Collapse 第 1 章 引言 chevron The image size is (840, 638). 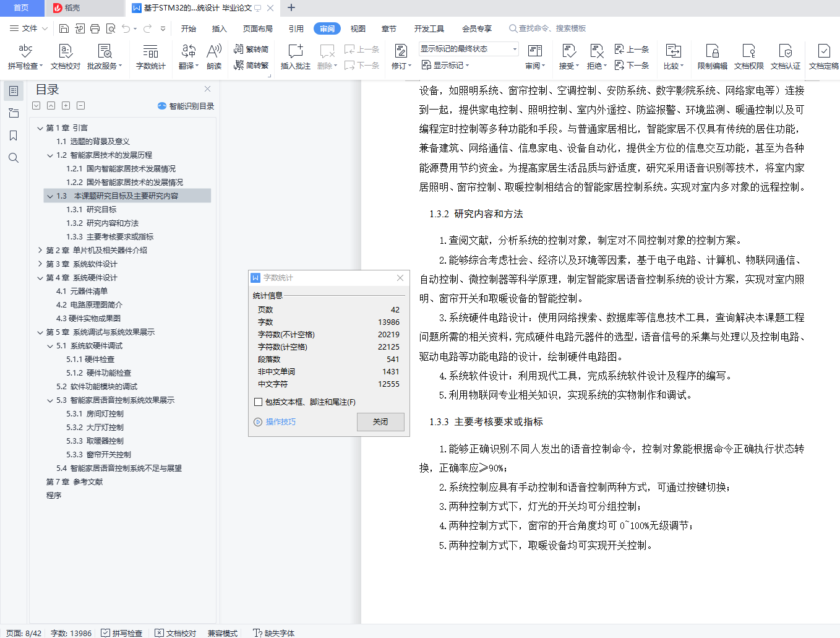coord(40,128)
